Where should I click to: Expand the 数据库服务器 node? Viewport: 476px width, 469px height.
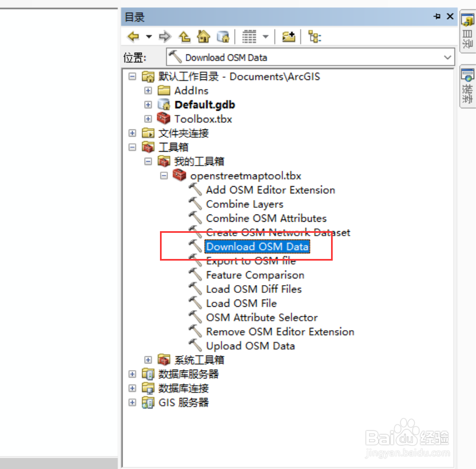(132, 374)
